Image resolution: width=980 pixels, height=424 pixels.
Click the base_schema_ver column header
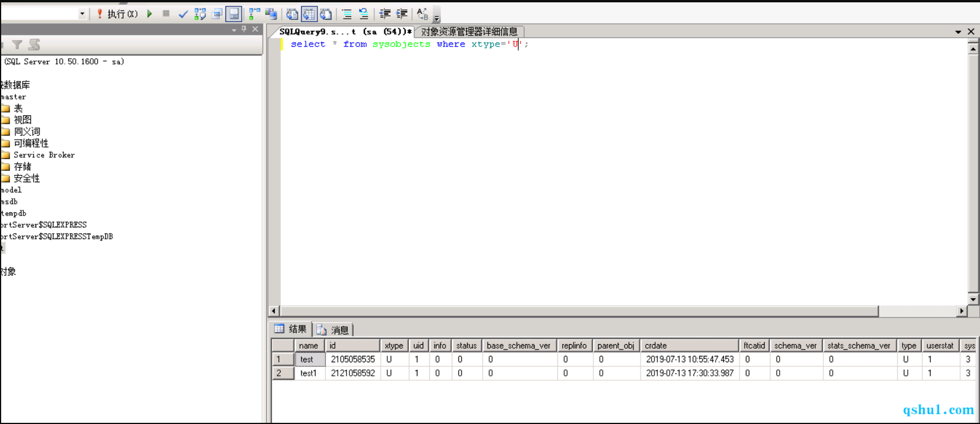(519, 345)
